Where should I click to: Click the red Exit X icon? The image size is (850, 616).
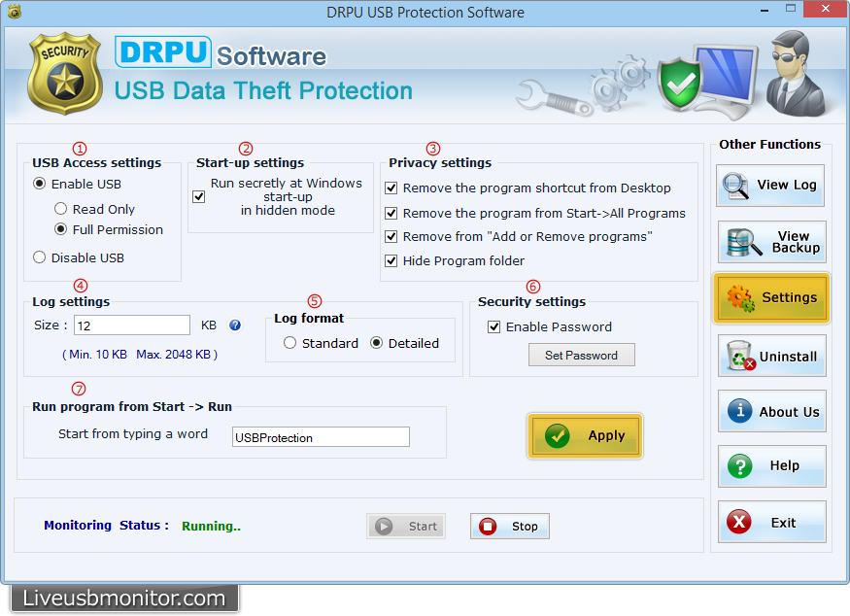[x=739, y=522]
